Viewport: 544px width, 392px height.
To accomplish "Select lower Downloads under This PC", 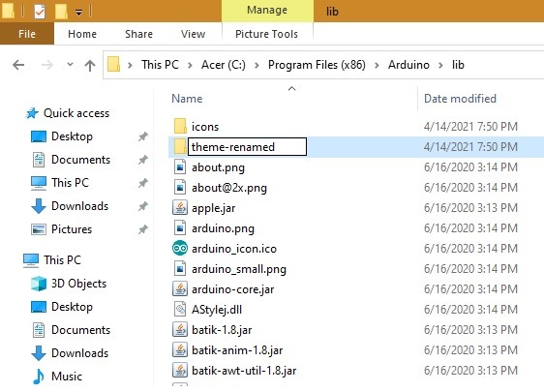I will (x=79, y=353).
